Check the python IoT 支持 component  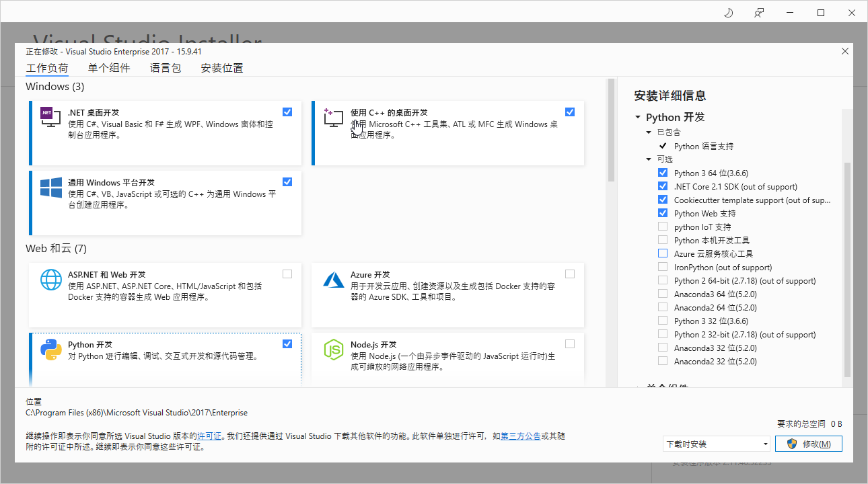pos(663,227)
